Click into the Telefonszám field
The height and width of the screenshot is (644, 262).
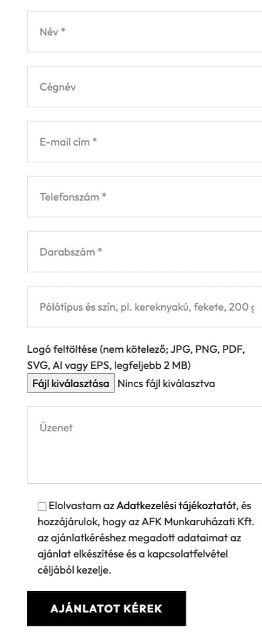pos(144,197)
